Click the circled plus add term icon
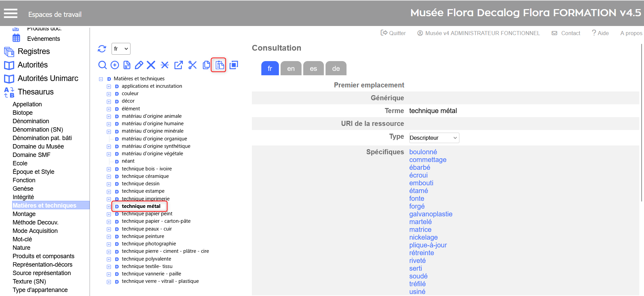Image resolution: width=644 pixels, height=296 pixels. pos(115,65)
